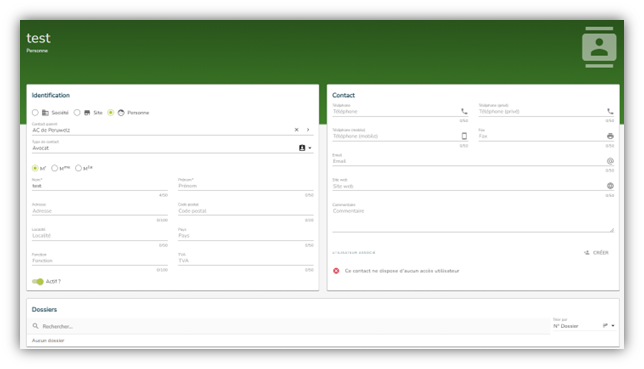Click the globe icon in Site web field
The image size is (644, 369).
click(x=610, y=186)
